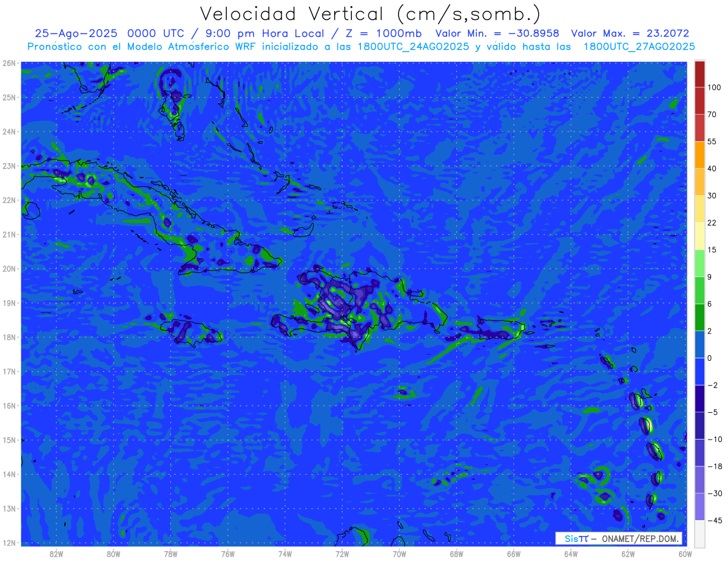Click the indigo swatch between -10 and -5
This screenshot has width=728, height=562.
coord(699,426)
